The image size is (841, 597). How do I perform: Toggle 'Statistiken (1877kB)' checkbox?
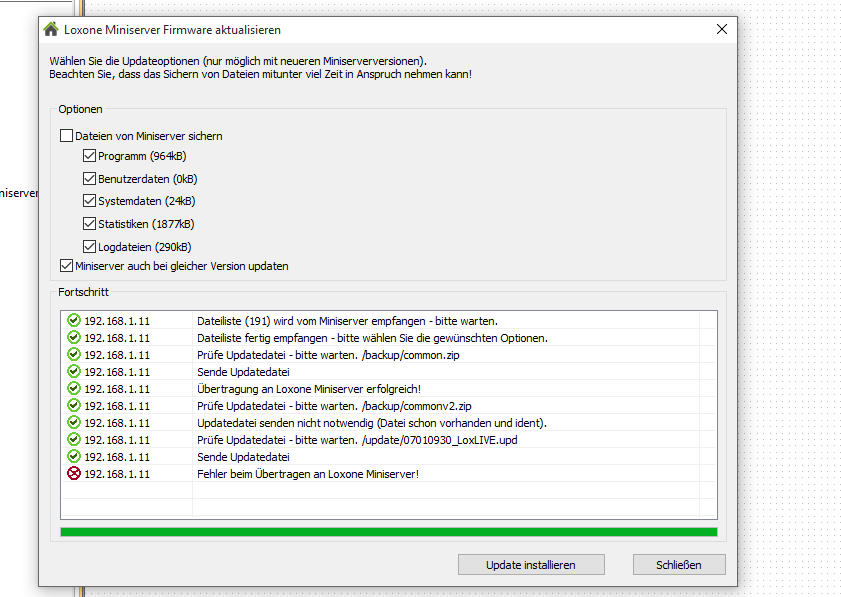(x=89, y=224)
